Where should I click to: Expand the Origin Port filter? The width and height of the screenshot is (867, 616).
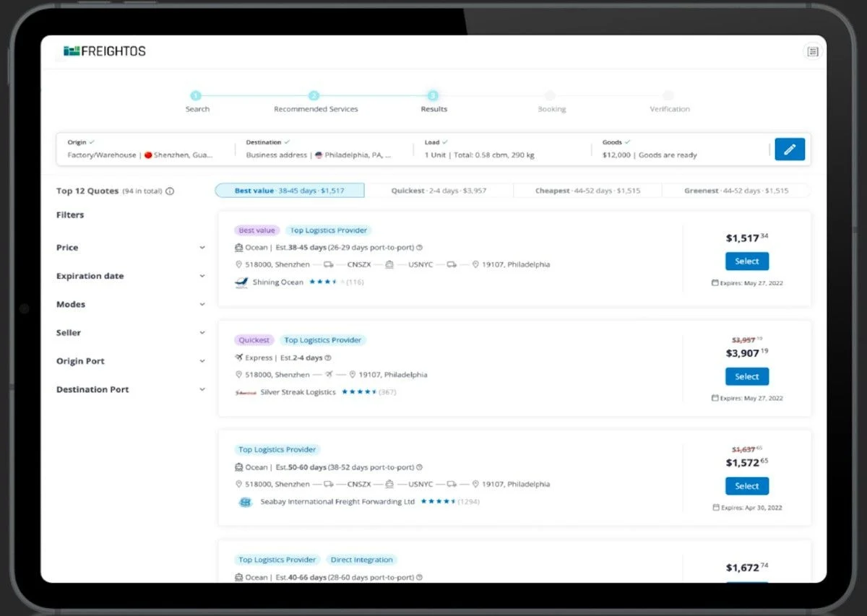tap(131, 361)
